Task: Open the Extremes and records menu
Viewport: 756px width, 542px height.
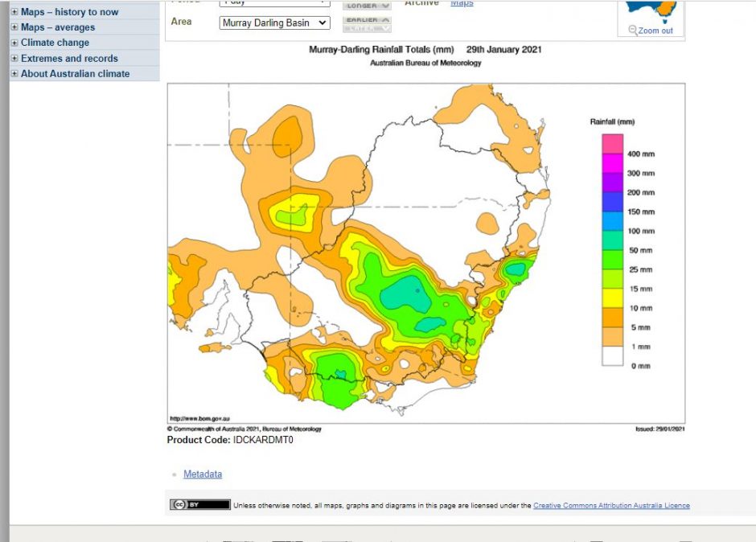Action: [x=69, y=59]
